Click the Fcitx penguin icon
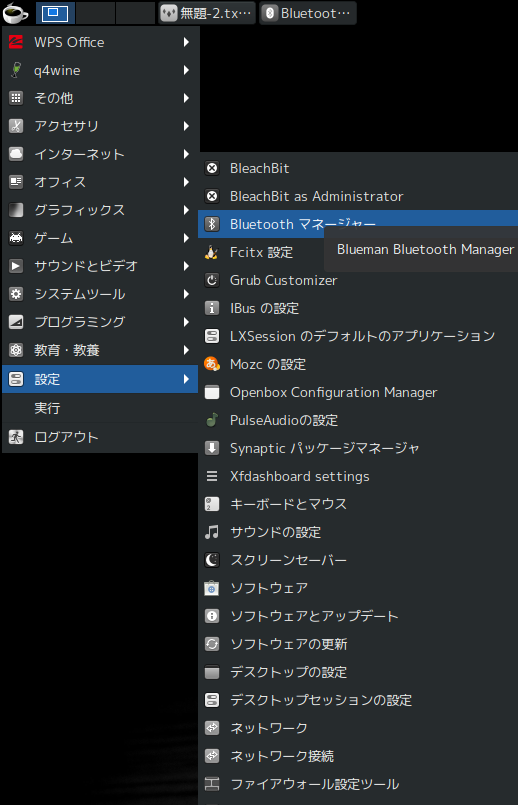Viewport: 518px width, 805px height. (212, 252)
